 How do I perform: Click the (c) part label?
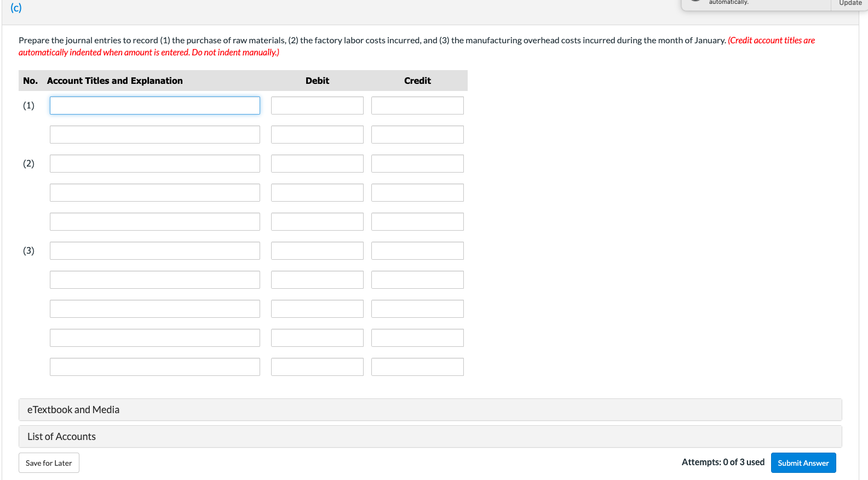pos(16,8)
